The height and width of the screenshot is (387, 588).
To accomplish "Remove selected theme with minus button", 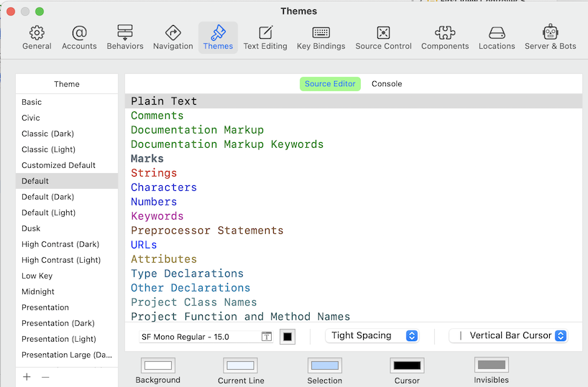I will click(x=45, y=377).
